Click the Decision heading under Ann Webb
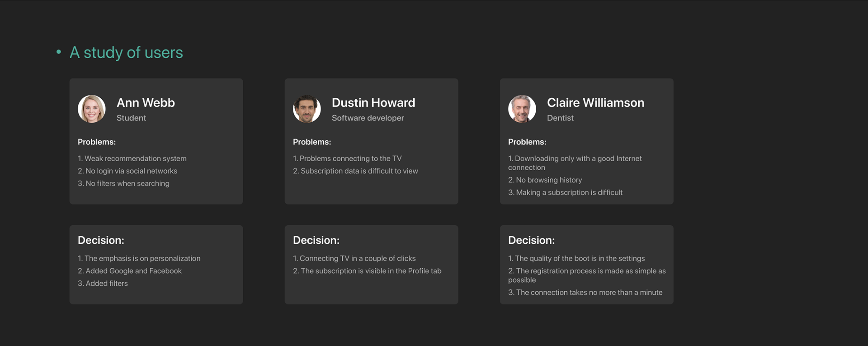 coord(101,240)
